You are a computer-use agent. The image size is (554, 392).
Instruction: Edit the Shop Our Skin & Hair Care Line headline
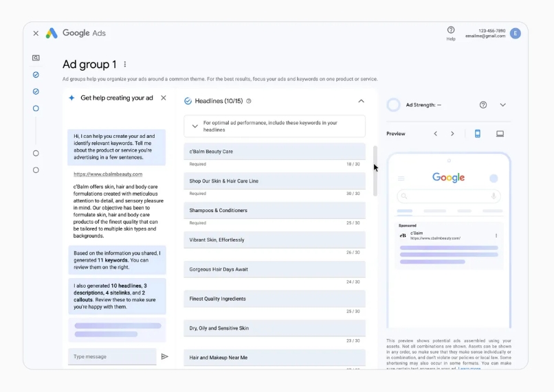(274, 181)
